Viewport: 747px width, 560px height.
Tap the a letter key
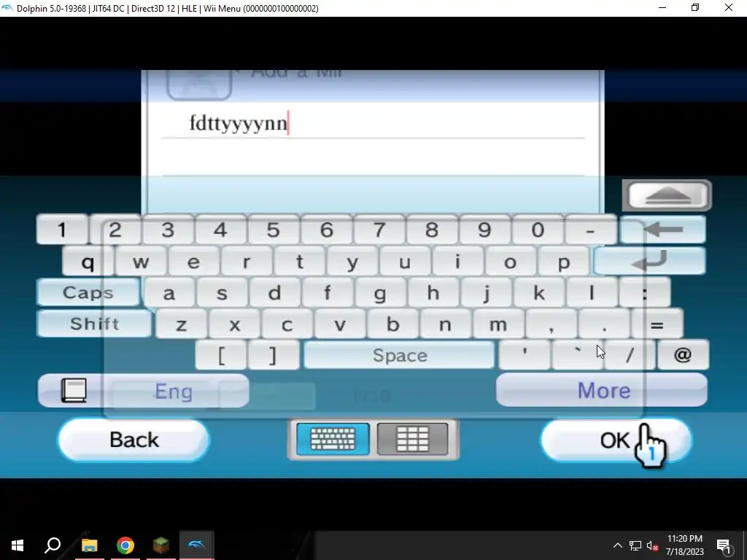(169, 293)
